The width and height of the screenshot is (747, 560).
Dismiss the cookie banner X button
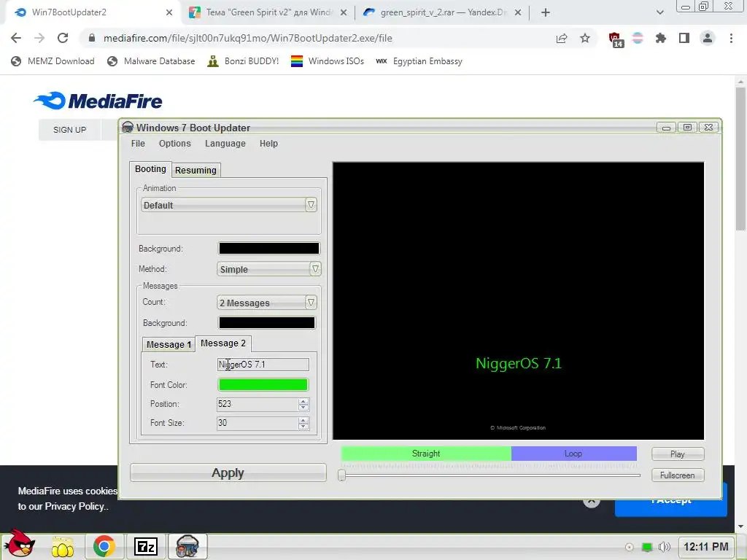coord(591,502)
